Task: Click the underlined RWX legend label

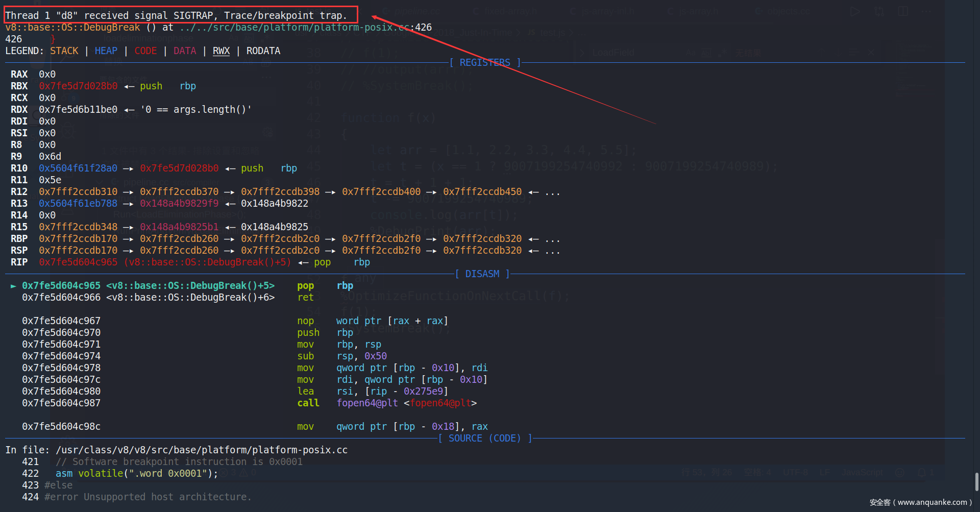Action: (221, 51)
